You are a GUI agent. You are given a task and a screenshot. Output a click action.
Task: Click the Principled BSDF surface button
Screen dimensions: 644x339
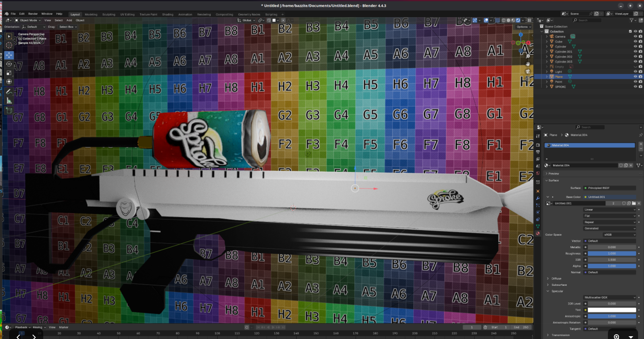point(609,188)
